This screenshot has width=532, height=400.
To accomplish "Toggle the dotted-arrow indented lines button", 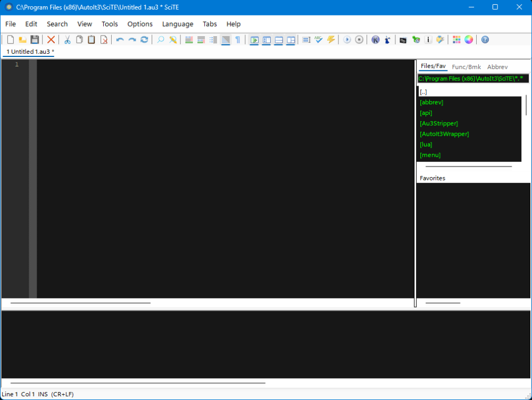I will pyautogui.click(x=213, y=40).
